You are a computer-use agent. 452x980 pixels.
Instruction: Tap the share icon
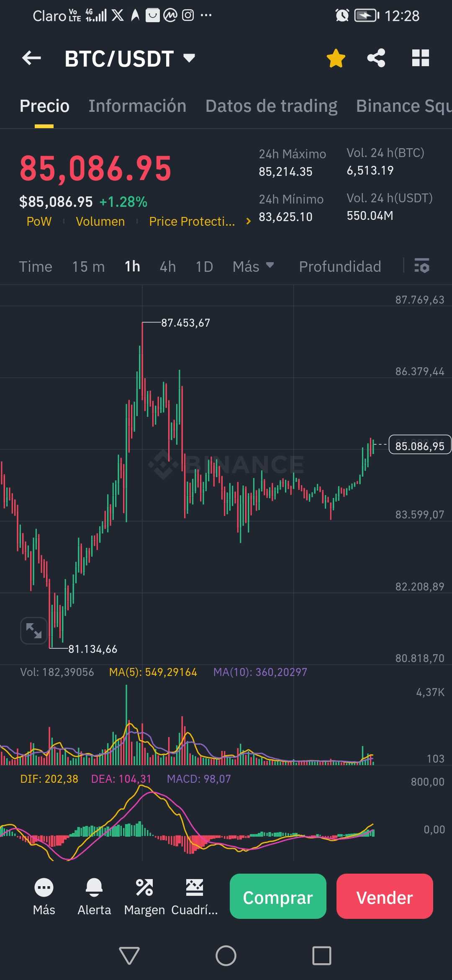pyautogui.click(x=376, y=58)
